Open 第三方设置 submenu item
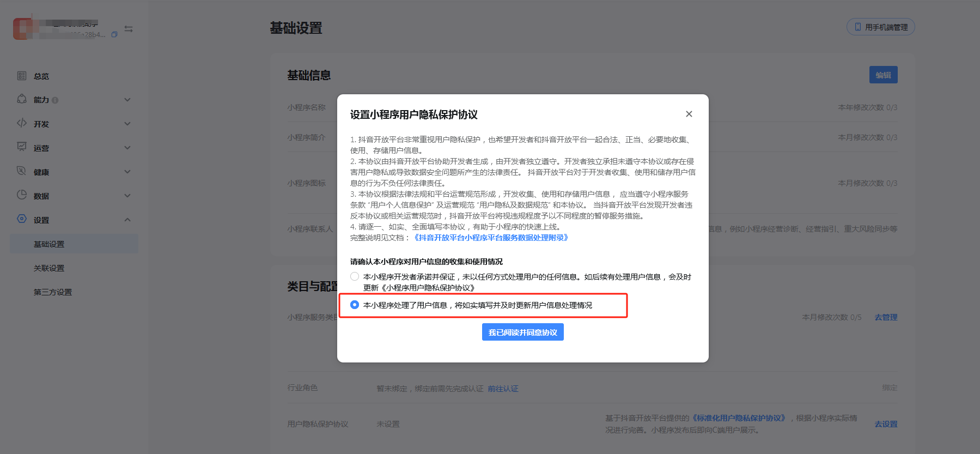This screenshot has width=980, height=454. point(53,292)
